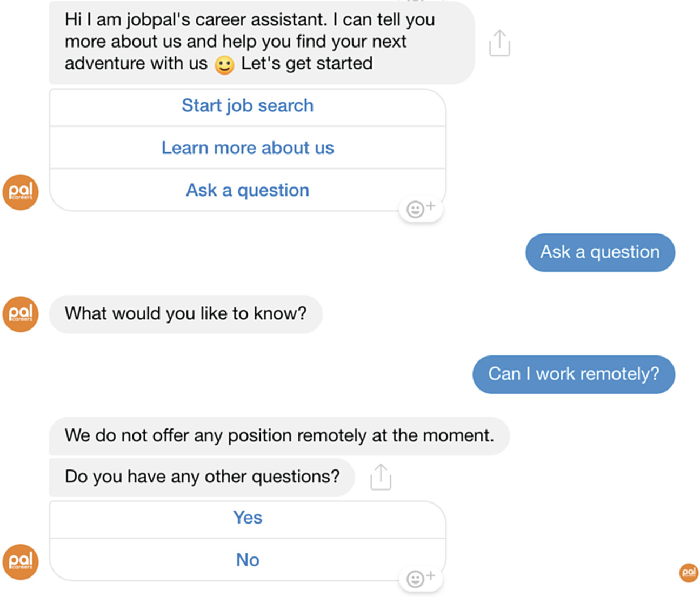
Task: Click the pal avatar next to "What would you like to know?"
Action: 21,314
